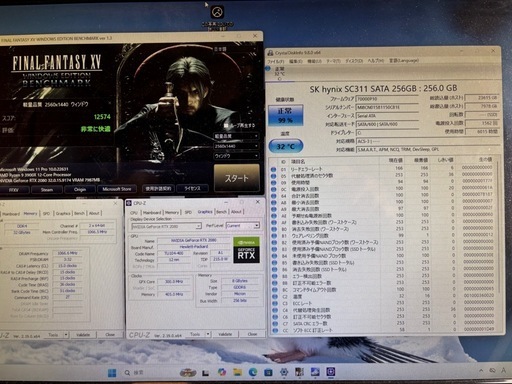Click Tools button in right CPU-Z
512x384 pixels.
[x=195, y=334]
